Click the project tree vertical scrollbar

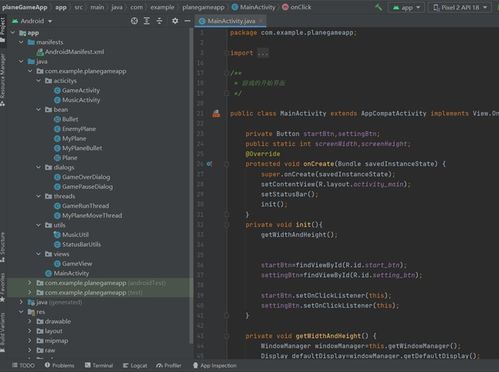[x=191, y=187]
